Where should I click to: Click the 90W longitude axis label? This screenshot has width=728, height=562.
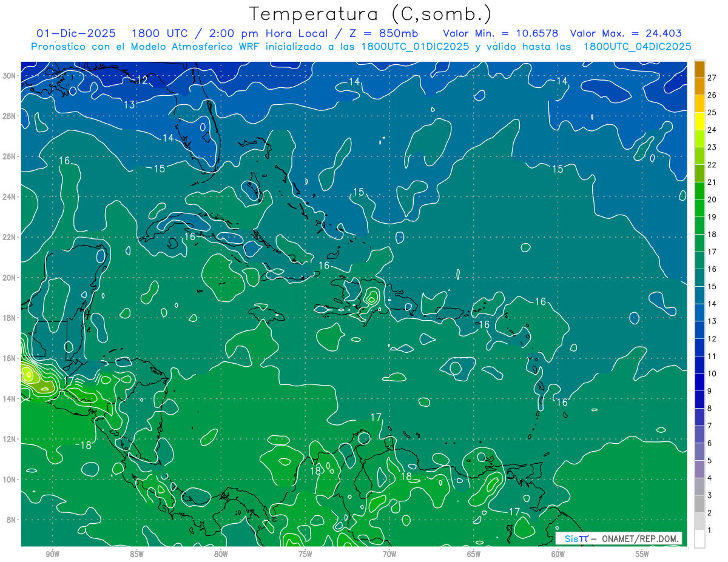[x=52, y=554]
